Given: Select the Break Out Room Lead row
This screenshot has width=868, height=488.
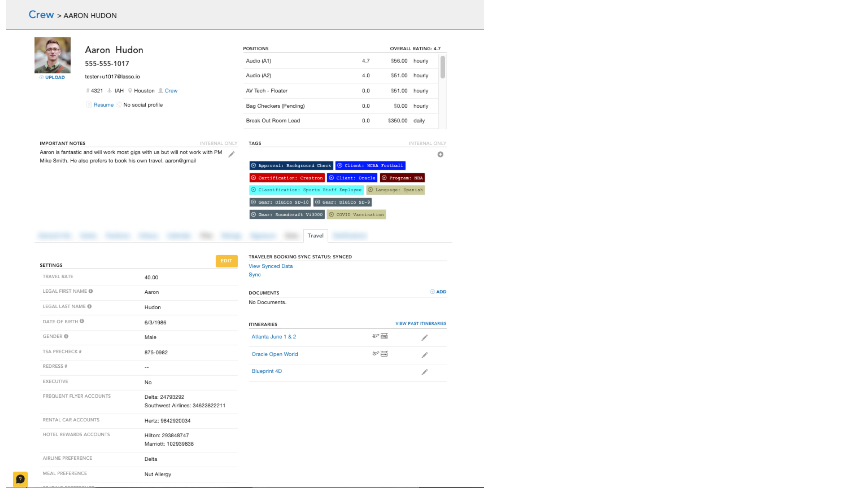Looking at the screenshot, I should (x=341, y=121).
